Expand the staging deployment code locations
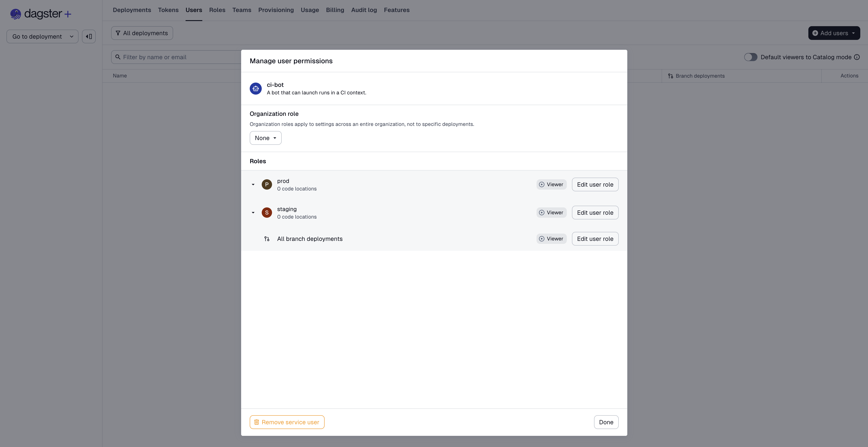Screen dimensions: 868x447 click(x=253, y=213)
